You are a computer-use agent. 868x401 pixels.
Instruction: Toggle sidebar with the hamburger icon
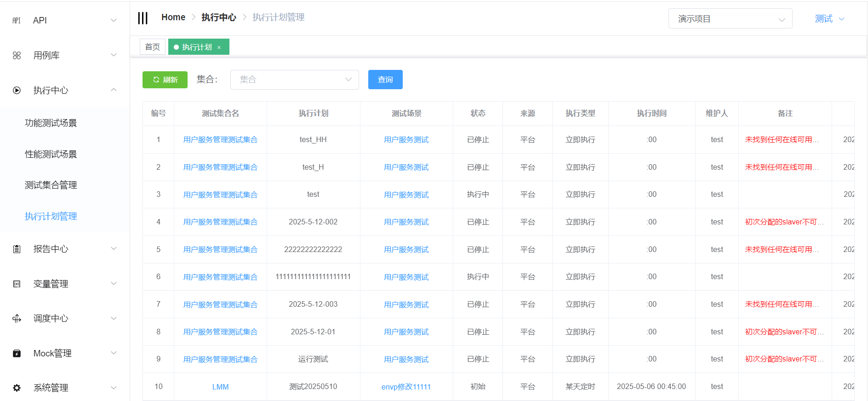tap(143, 18)
